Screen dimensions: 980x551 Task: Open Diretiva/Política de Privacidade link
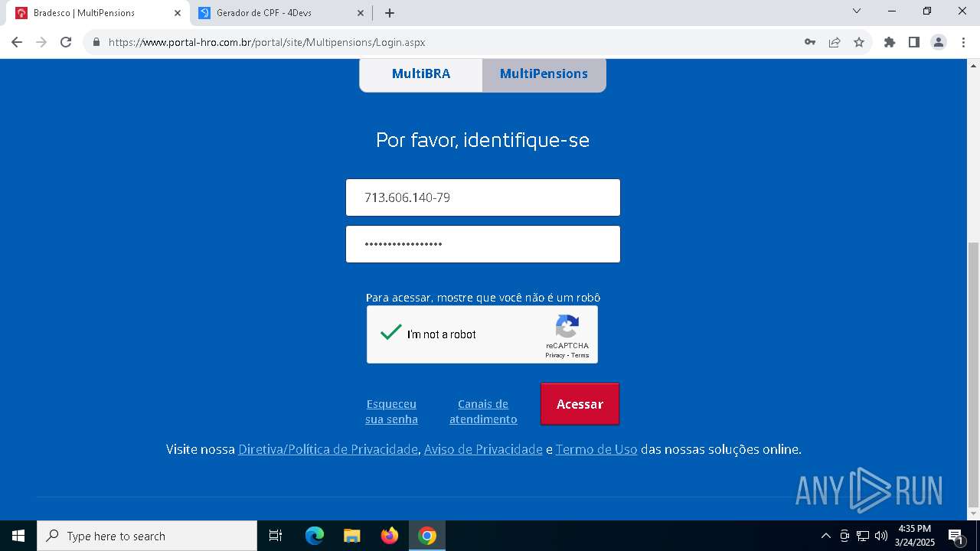pyautogui.click(x=328, y=449)
